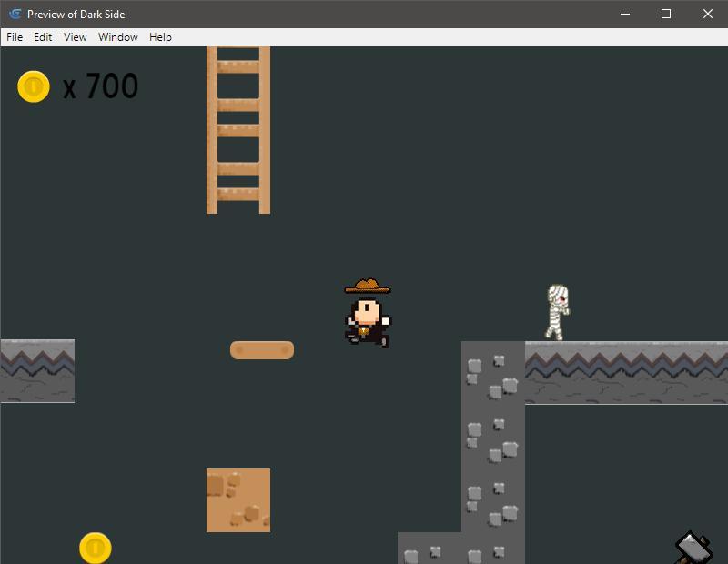The height and width of the screenshot is (564, 728).
Task: Maximize the Preview of Dark Side window
Action: [x=666, y=14]
